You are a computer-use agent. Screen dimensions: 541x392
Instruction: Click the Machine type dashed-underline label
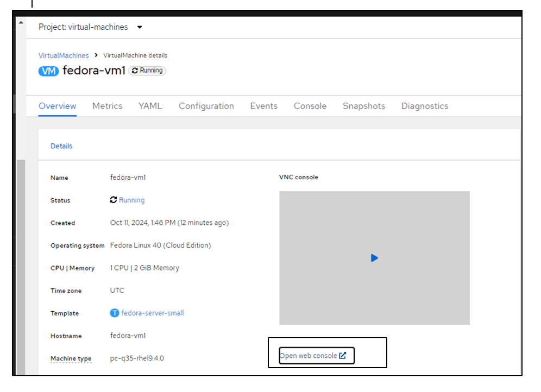(71, 358)
